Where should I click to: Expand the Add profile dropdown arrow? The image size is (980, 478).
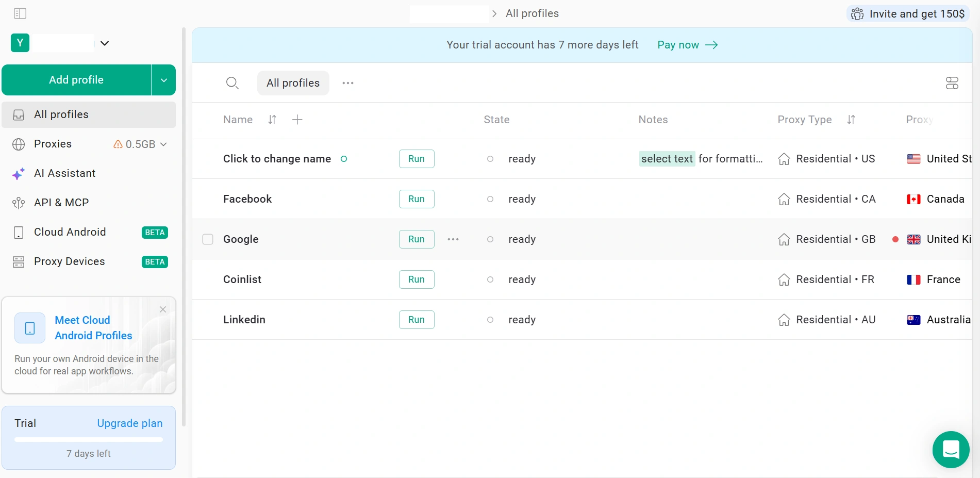[x=164, y=80]
